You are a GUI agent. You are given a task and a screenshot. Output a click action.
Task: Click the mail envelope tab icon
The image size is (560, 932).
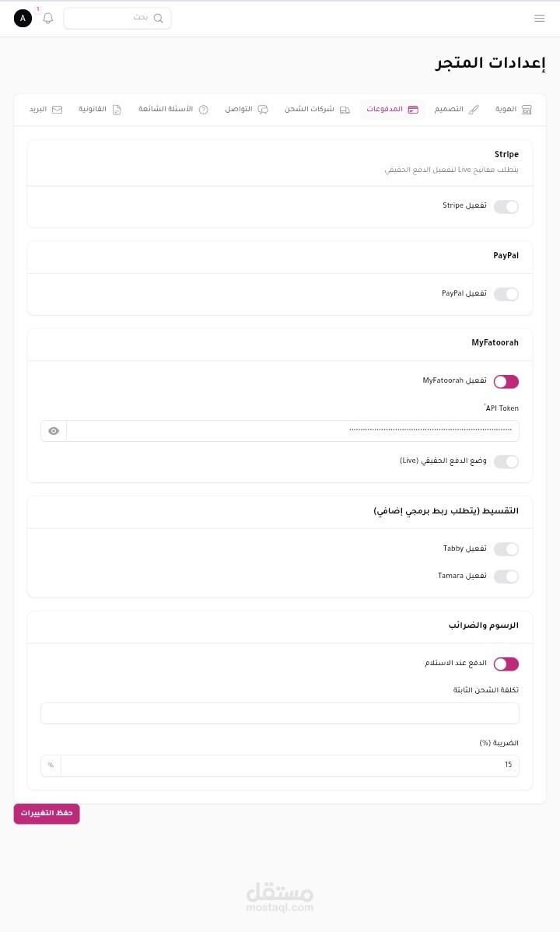[58, 110]
